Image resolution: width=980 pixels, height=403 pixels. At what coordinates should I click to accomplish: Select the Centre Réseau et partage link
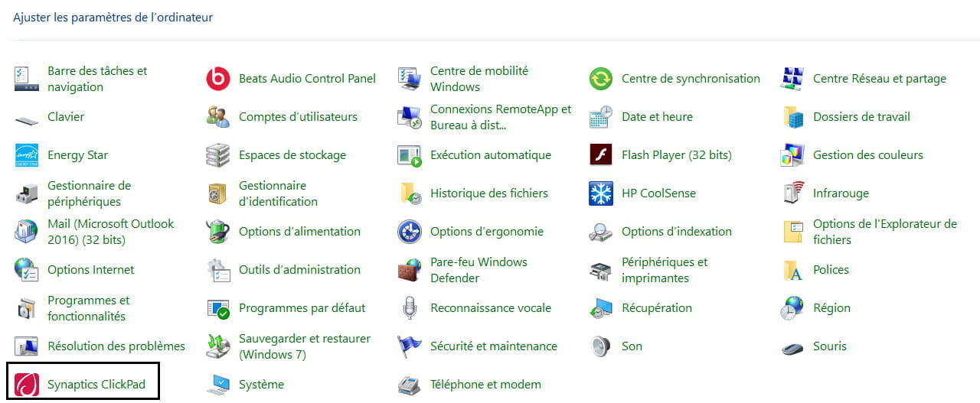click(x=880, y=79)
